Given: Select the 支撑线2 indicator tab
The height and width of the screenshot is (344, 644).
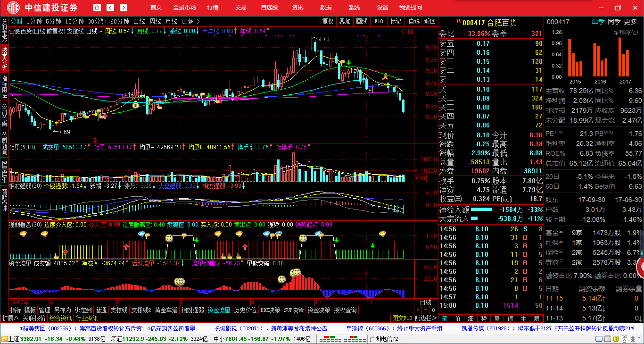Looking at the screenshot, I should tap(141, 310).
